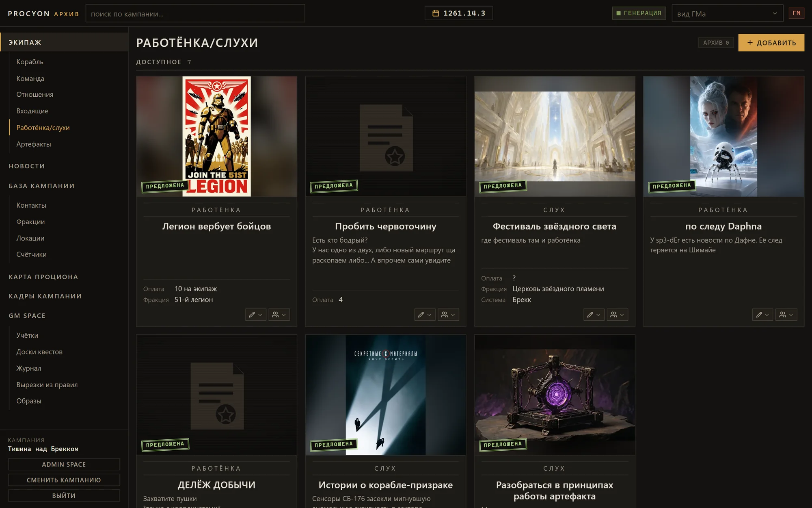Open the Секретные материалы poster thumbnail
The image size is (812, 508).
pos(386,395)
